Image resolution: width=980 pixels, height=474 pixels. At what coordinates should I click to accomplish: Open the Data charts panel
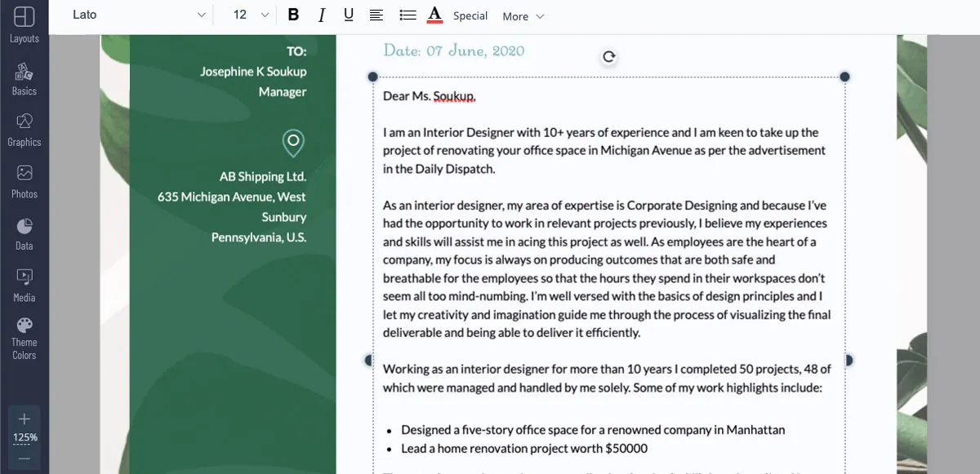(24, 233)
